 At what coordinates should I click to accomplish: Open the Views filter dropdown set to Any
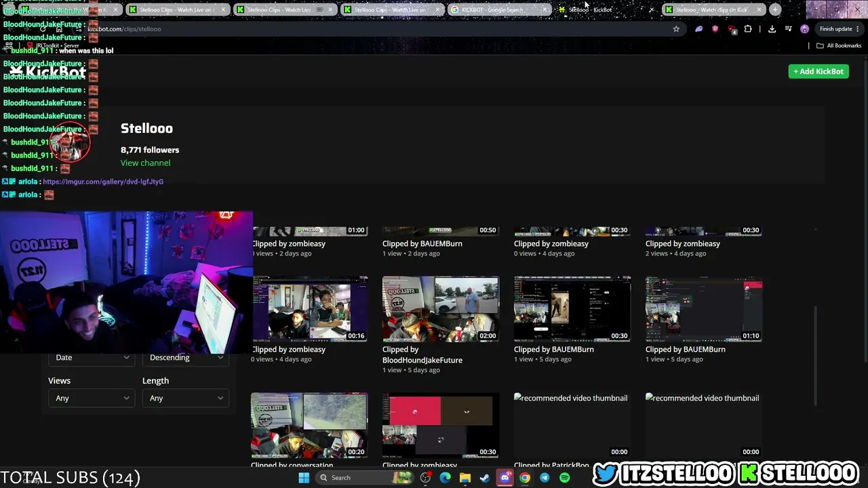point(91,398)
